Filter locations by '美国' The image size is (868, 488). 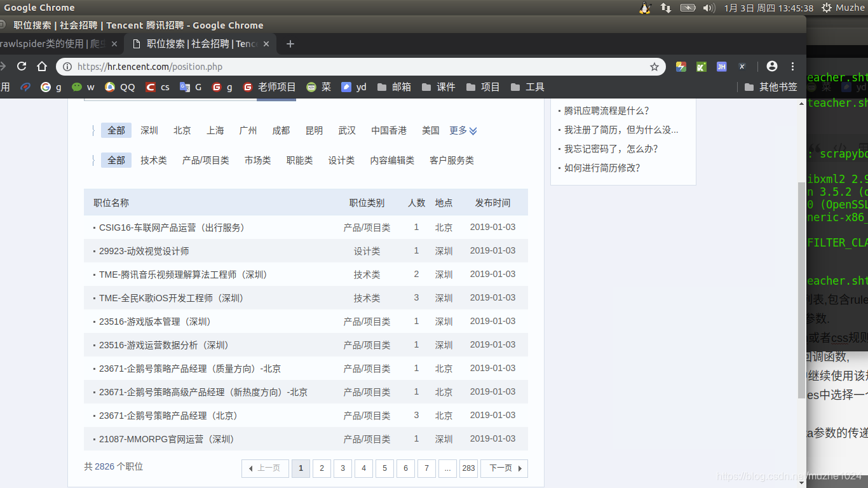431,130
